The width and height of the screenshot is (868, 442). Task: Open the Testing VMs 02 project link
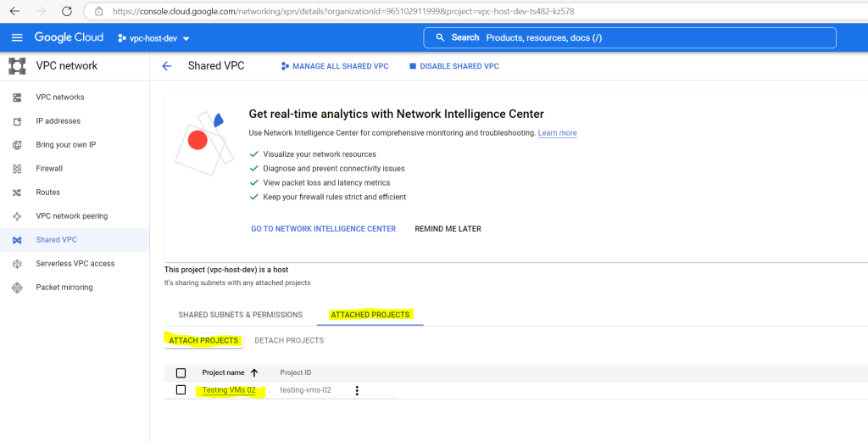pos(229,390)
